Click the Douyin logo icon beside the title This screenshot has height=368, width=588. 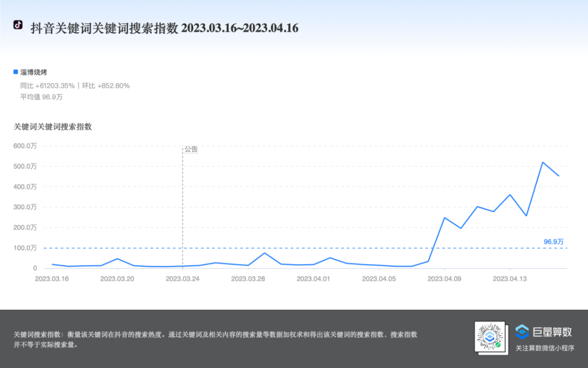pyautogui.click(x=18, y=25)
